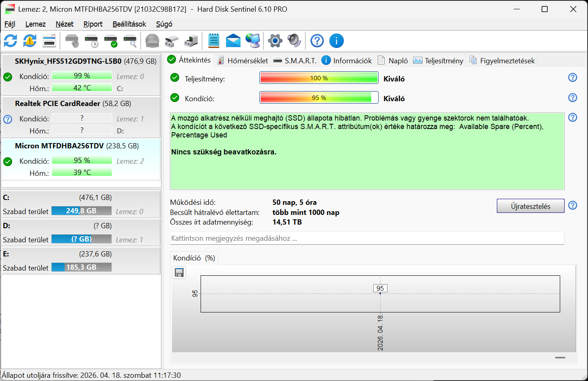This screenshot has height=381, width=588.
Task: Click the help icon beside Kondíció bar
Action: tap(573, 98)
